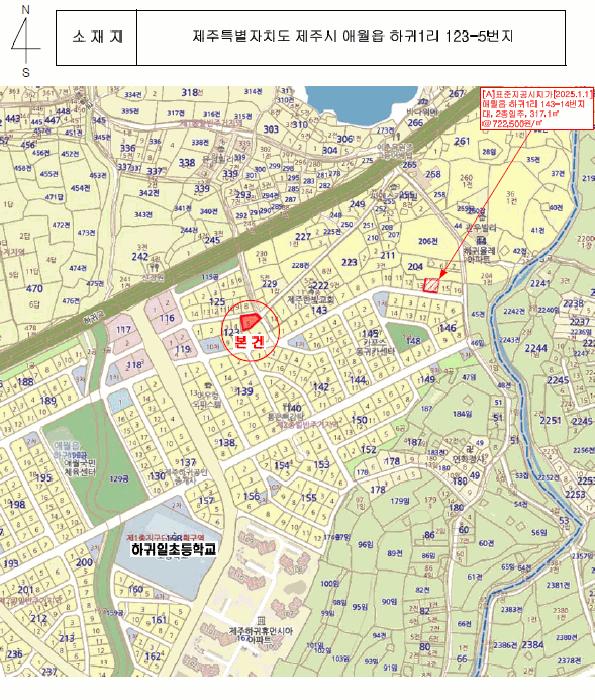Click block label 154

click(282, 466)
